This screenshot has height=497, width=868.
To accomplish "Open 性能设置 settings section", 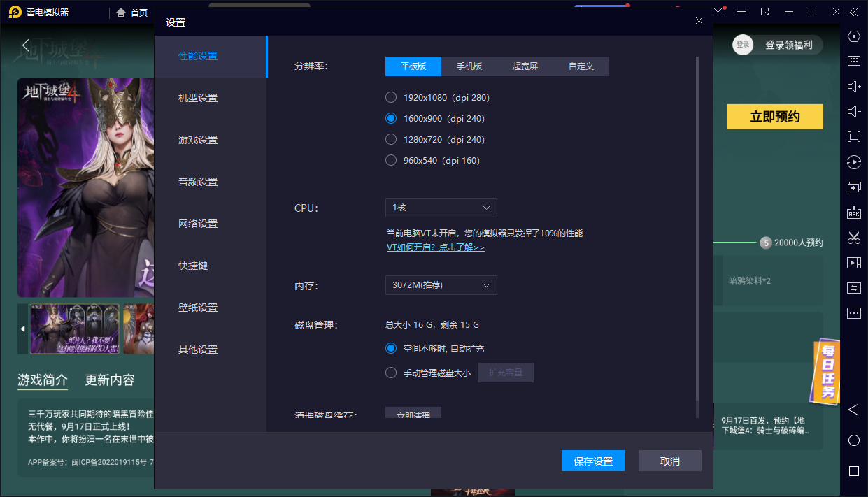I will (211, 56).
